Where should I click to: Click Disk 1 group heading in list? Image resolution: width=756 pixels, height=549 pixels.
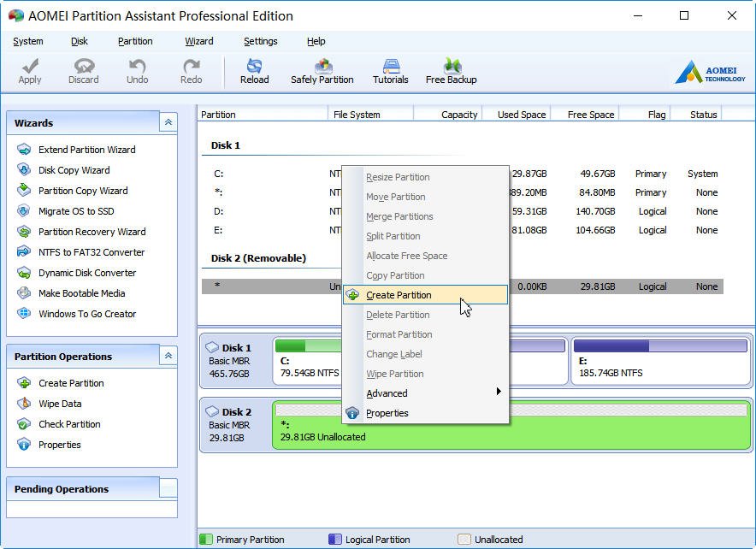225,145
